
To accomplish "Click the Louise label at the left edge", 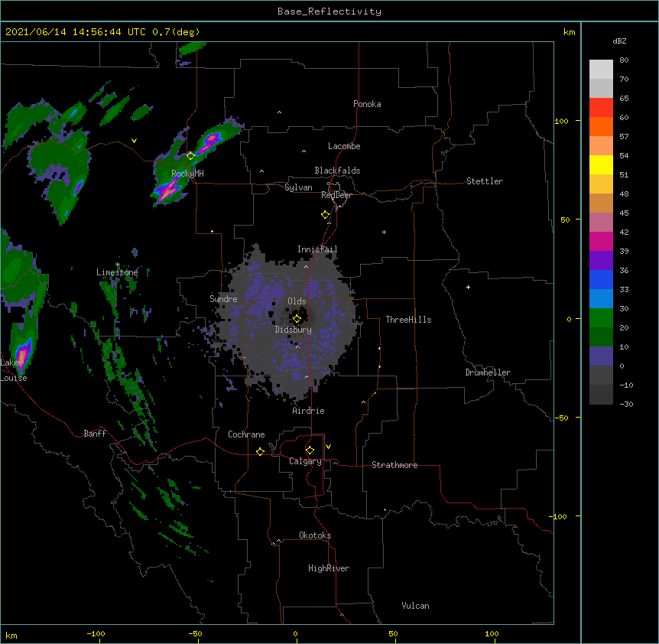I will 14,378.
